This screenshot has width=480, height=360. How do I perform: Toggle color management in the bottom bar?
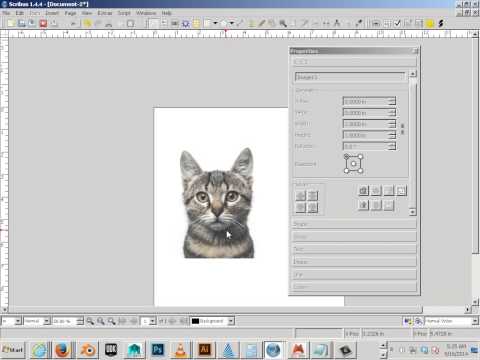407,321
